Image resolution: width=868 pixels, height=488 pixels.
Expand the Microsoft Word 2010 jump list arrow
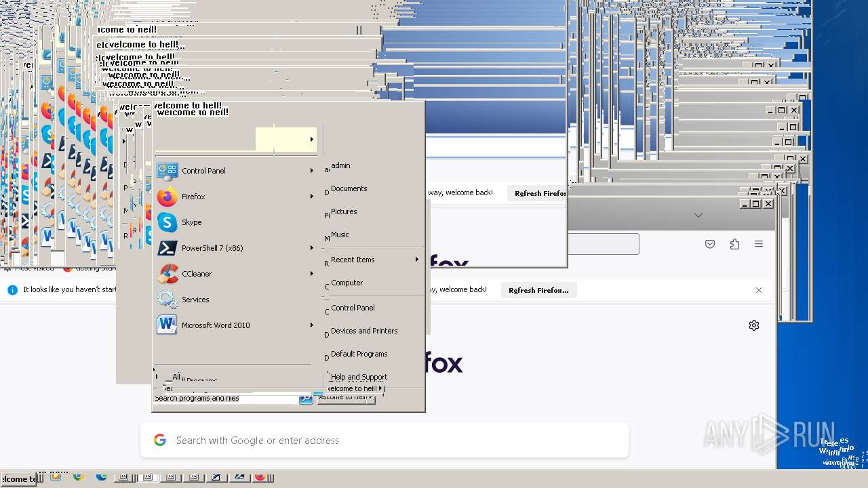pos(312,325)
